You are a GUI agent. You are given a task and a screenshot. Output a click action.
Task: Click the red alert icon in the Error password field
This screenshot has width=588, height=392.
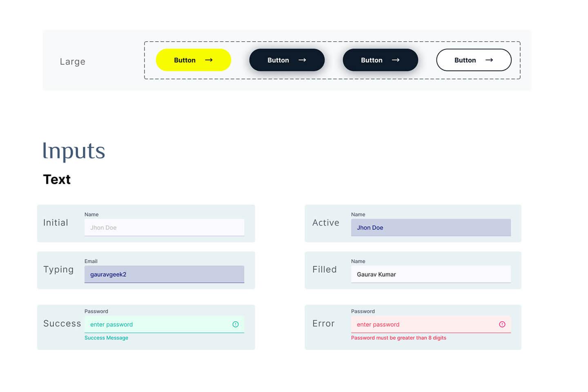click(x=502, y=325)
